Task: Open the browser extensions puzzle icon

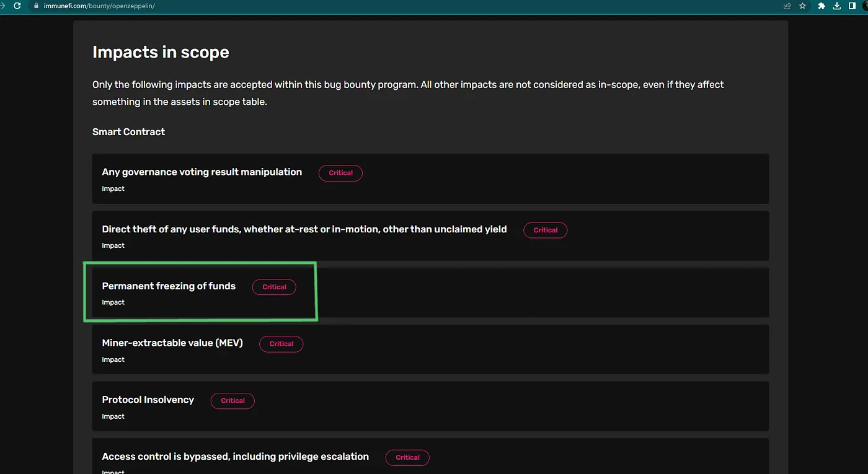Action: (x=821, y=6)
